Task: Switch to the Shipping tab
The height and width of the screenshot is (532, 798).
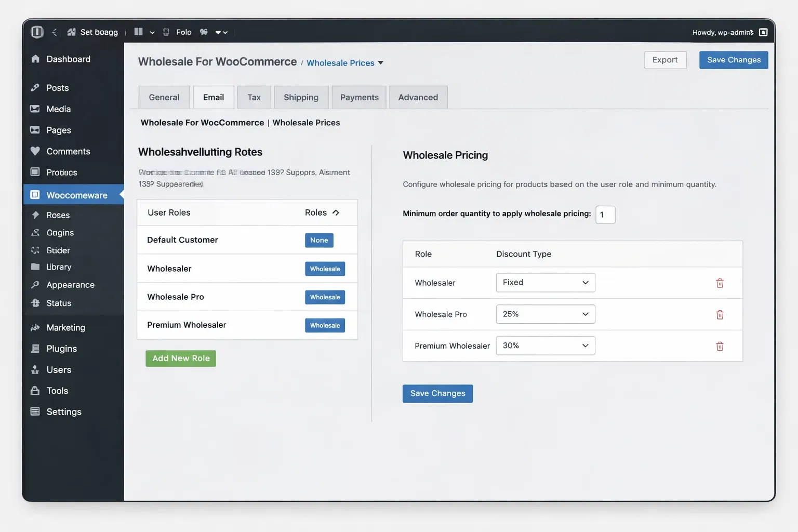Action: click(301, 98)
